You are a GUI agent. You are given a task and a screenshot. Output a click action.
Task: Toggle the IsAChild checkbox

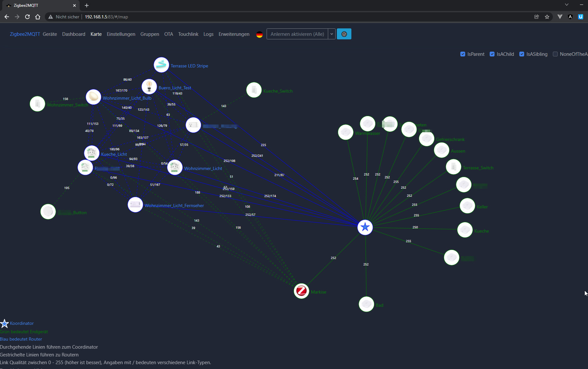(492, 54)
